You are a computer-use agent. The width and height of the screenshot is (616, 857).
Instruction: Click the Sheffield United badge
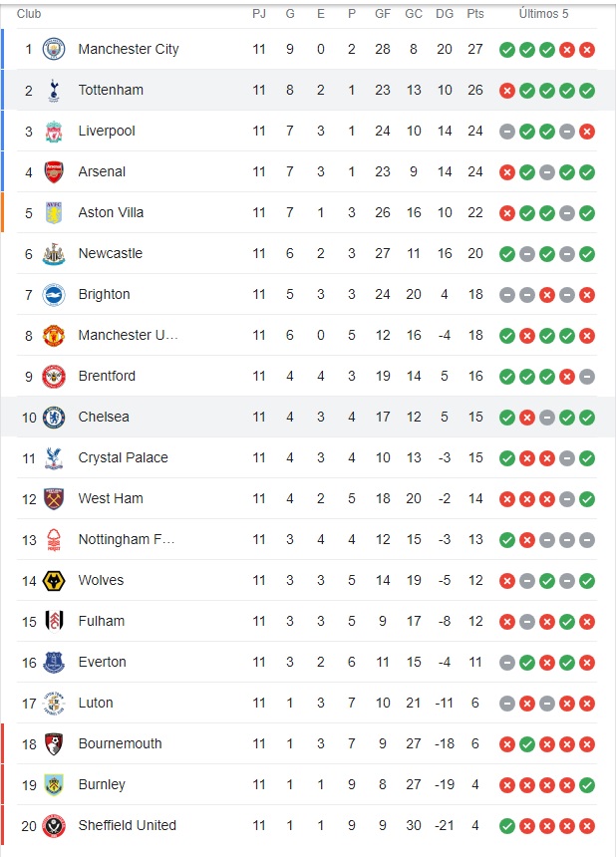click(55, 825)
